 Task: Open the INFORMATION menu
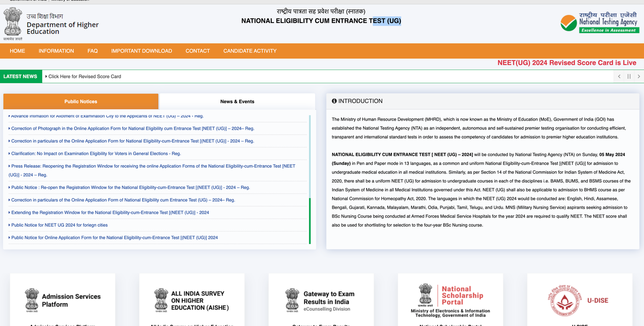(x=56, y=51)
